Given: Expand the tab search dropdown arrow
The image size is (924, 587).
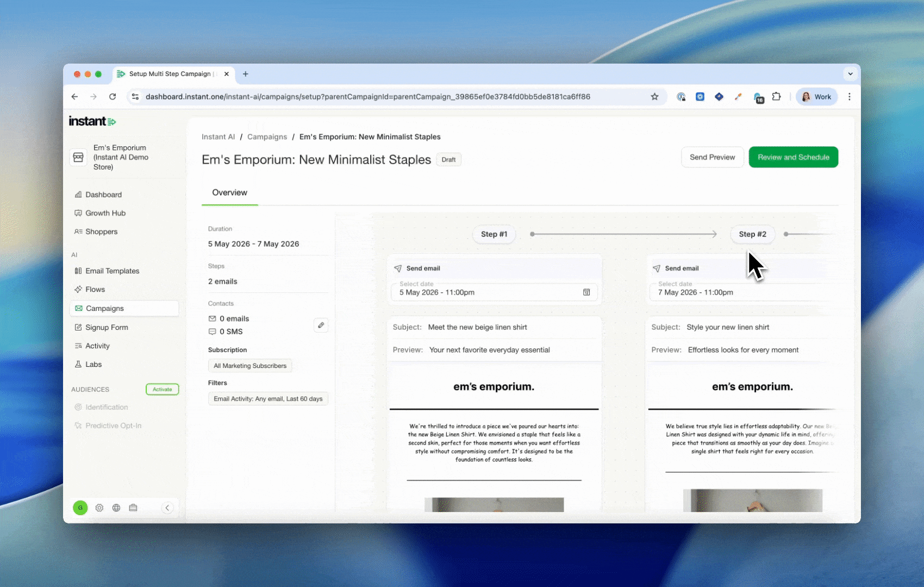Looking at the screenshot, I should (851, 74).
